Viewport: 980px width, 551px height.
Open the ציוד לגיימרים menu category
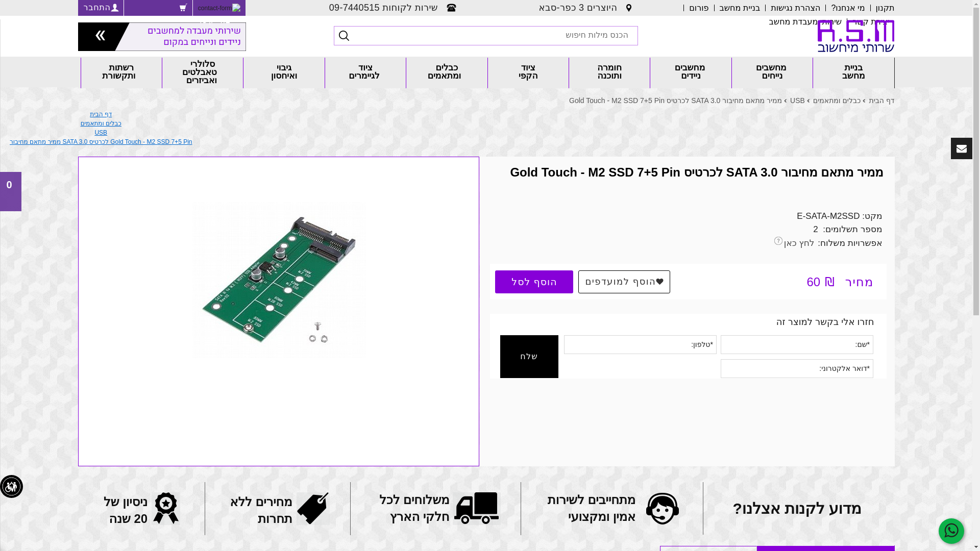[x=365, y=72]
